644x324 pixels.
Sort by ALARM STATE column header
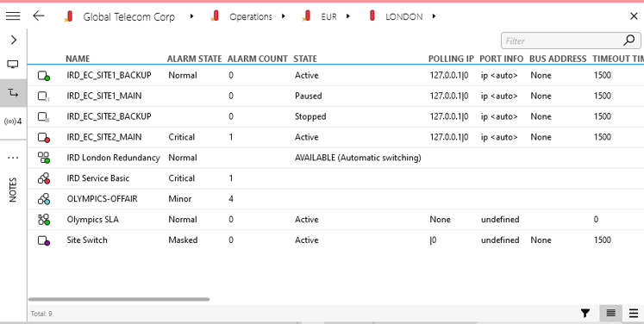[x=194, y=59]
